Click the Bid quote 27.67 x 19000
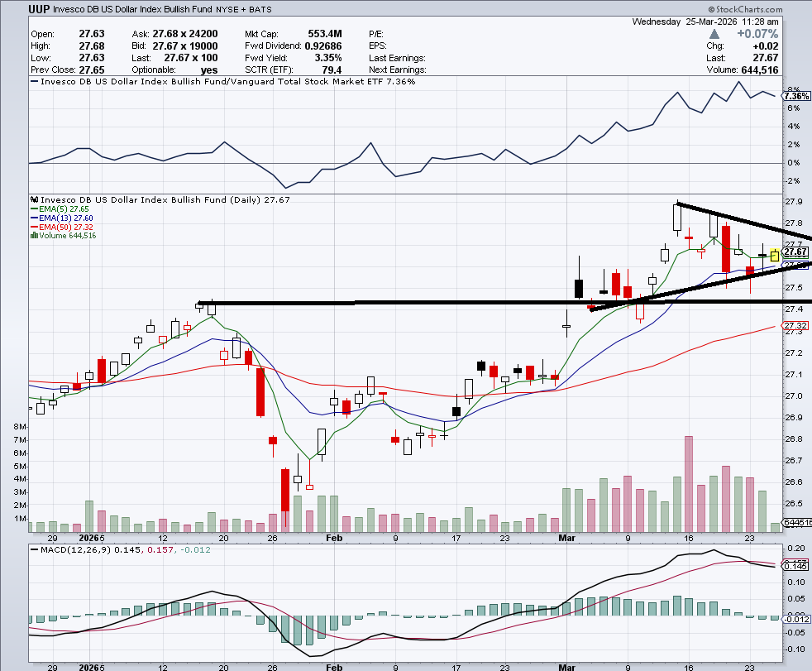Viewport: 812px width, 671px height. (x=185, y=46)
